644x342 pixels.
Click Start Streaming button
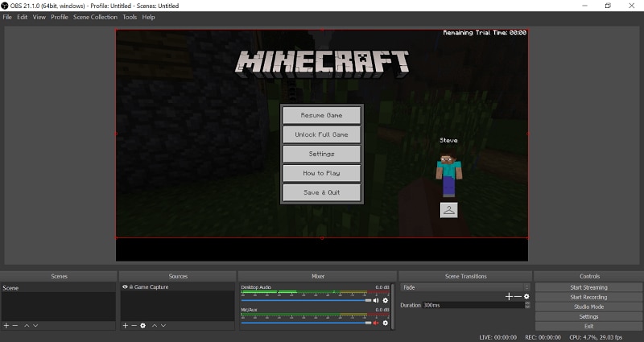pyautogui.click(x=588, y=287)
